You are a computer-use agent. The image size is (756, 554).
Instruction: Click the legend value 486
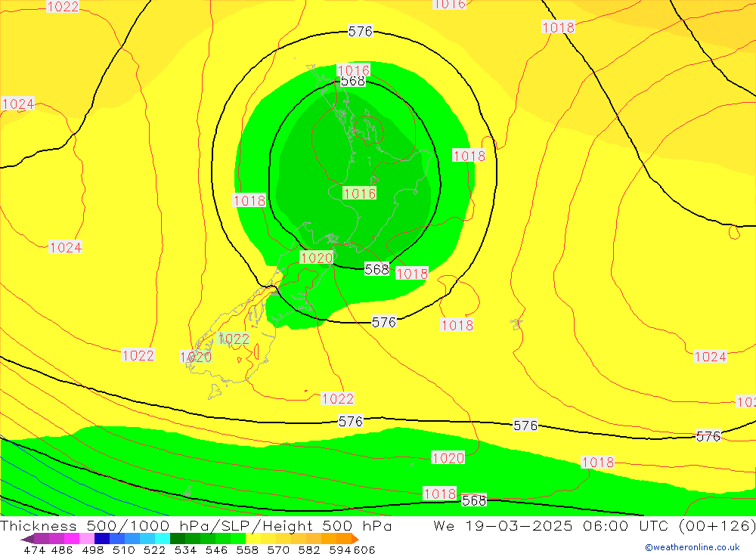62,549
